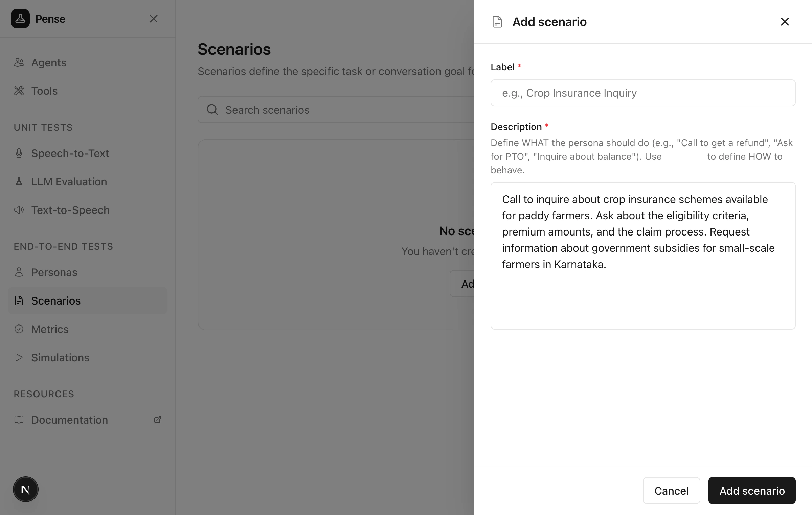Open Tools via its crossed-tools icon

[19, 91]
